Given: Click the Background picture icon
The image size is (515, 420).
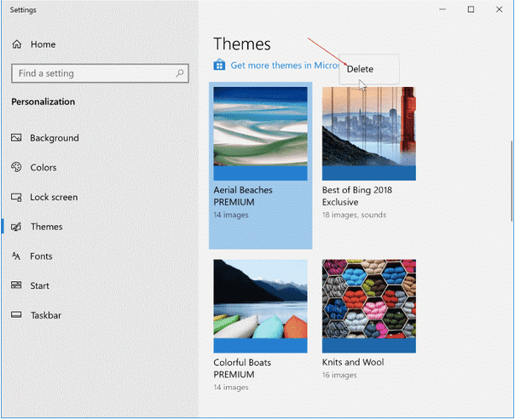Looking at the screenshot, I should (16, 138).
